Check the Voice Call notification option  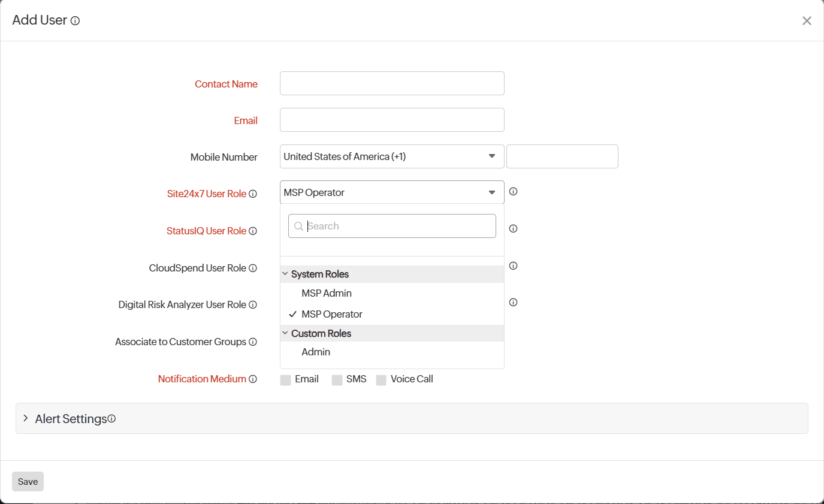point(381,380)
